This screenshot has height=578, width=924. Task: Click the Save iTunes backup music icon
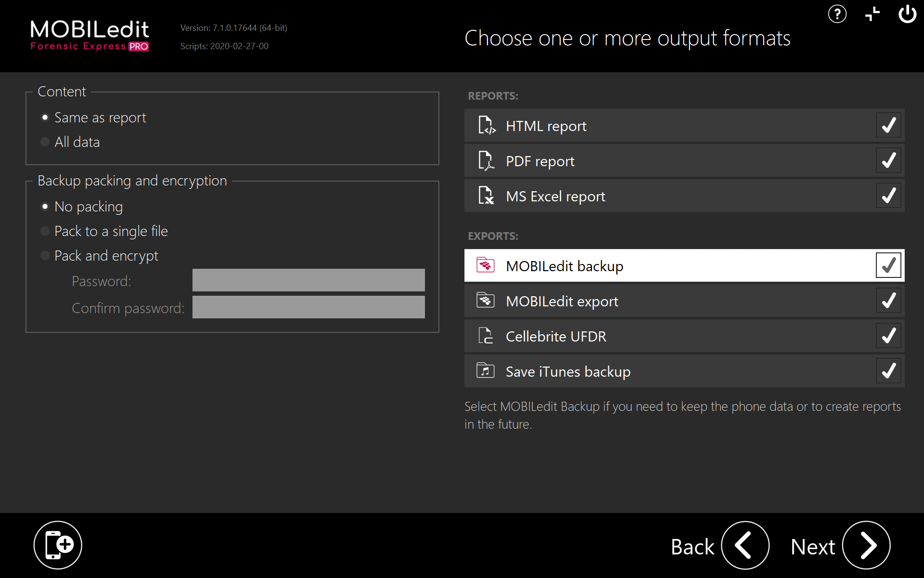[485, 371]
